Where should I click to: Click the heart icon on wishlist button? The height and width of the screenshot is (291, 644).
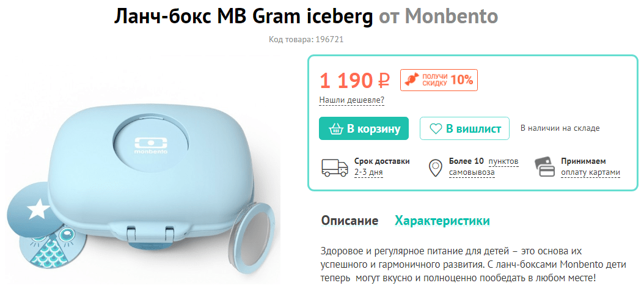(436, 129)
